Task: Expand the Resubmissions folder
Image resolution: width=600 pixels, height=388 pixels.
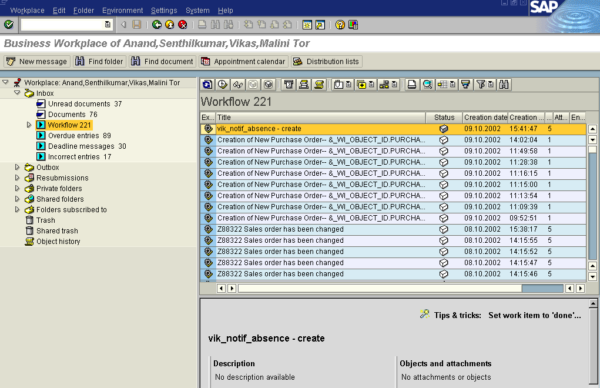Action: [17, 178]
